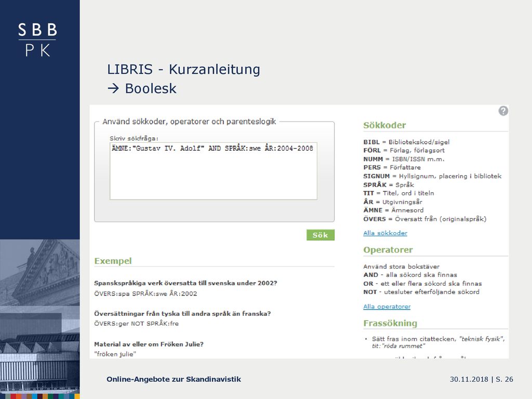532x399 pixels.
Task: Click the footer date '30.11.2018 | S. 26'
Action: 482,379
